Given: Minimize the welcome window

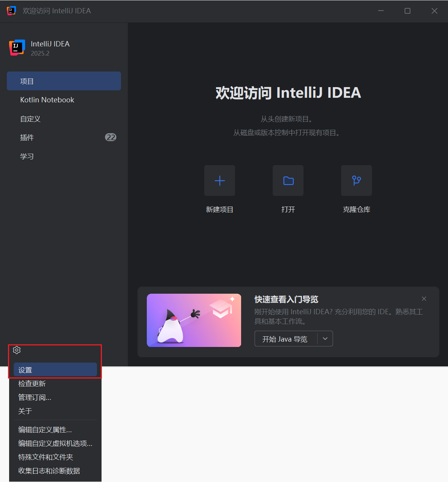Looking at the screenshot, I should coord(381,11).
